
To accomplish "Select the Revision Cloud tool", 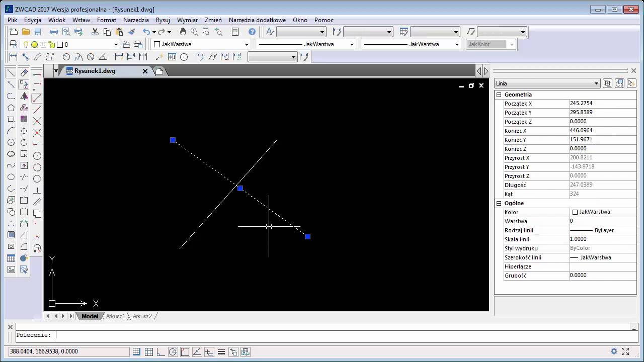I will (11, 154).
